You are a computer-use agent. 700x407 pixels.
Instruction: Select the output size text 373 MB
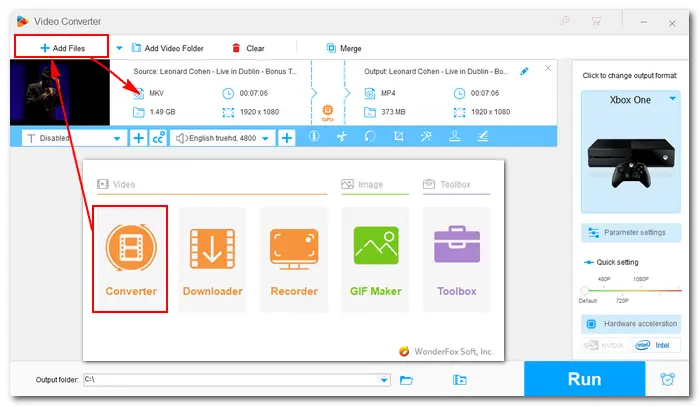click(393, 112)
